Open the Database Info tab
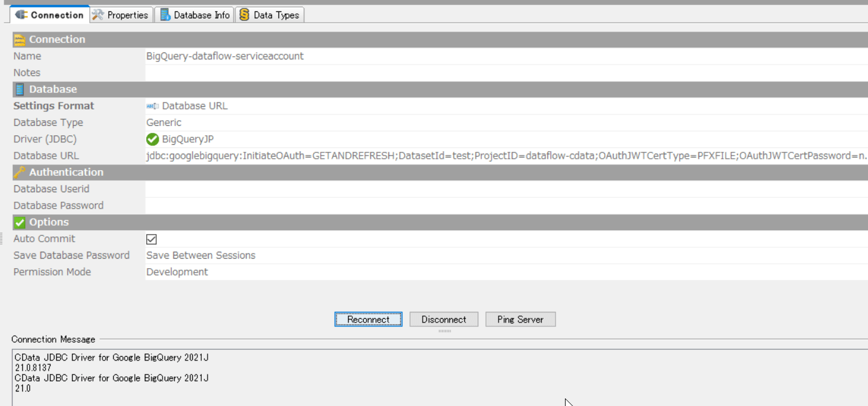The width and height of the screenshot is (868, 406). pyautogui.click(x=195, y=15)
